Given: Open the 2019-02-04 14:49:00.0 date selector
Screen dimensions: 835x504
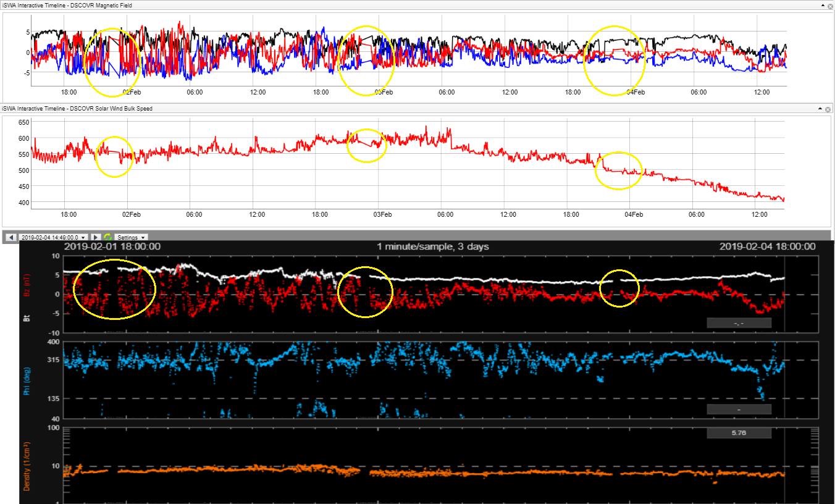Looking at the screenshot, I should (53, 237).
